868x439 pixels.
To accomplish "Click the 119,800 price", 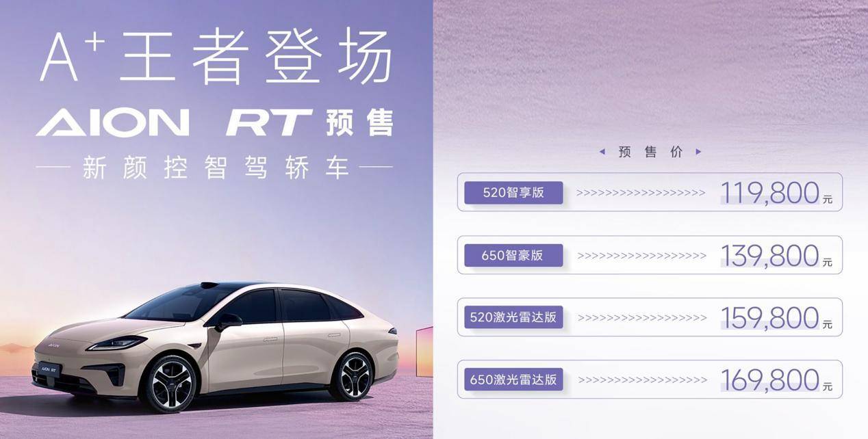I will (x=770, y=194).
